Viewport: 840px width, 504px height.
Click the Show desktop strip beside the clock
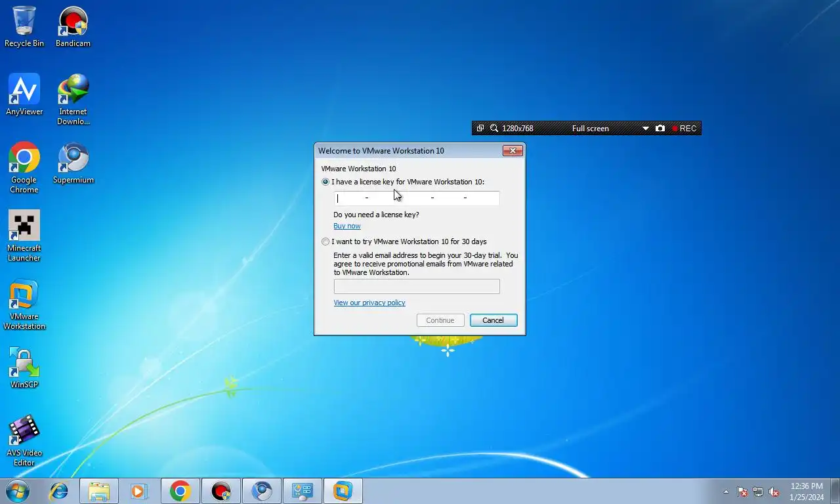point(835,491)
